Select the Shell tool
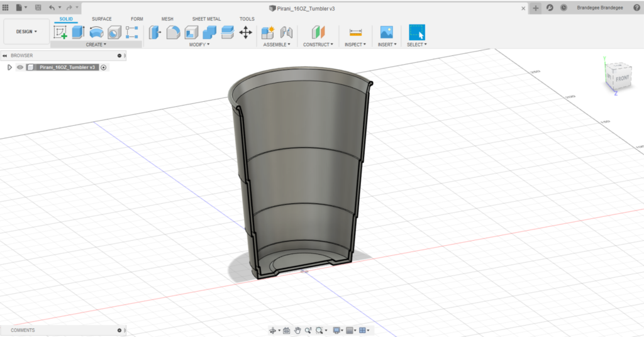The width and height of the screenshot is (644, 337). pos(191,32)
